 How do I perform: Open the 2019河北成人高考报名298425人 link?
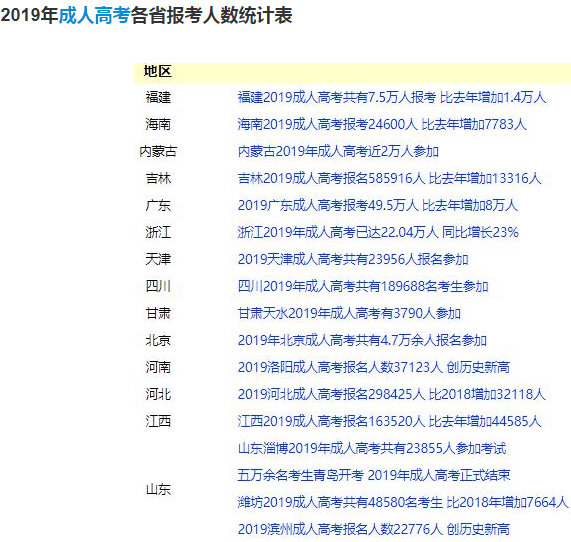point(391,394)
